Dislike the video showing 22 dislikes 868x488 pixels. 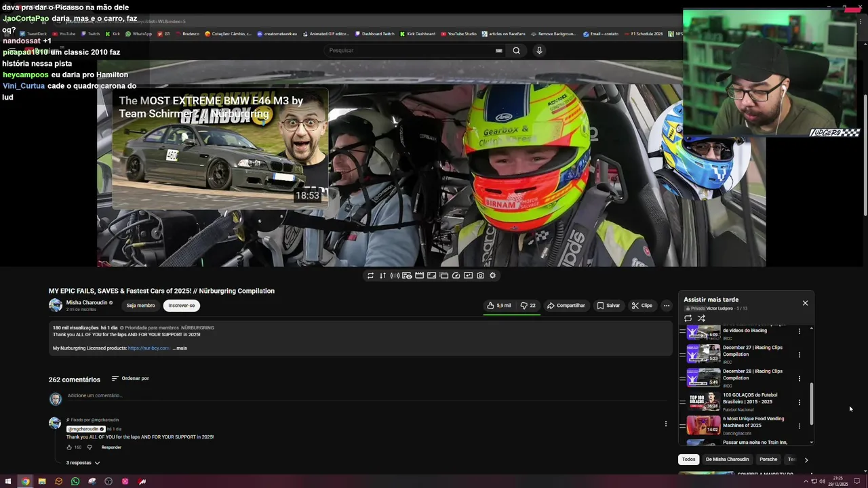click(x=528, y=306)
